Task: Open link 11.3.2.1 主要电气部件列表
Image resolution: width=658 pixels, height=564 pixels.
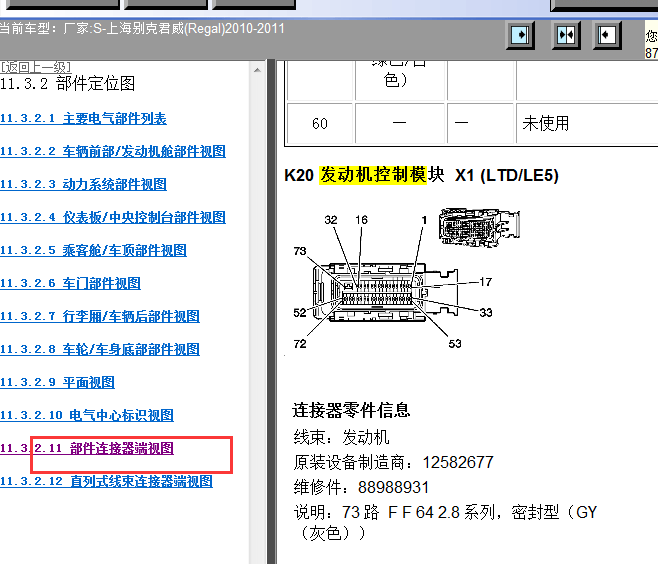Action: 83,119
